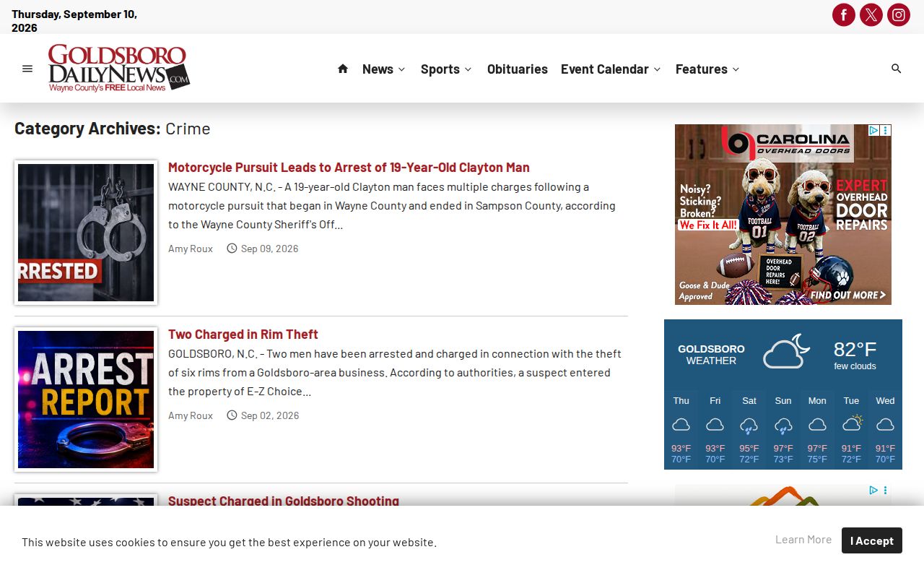Viewport: 924px width, 578px height.
Task: Open Motorcycle Pursuit article headline
Action: coord(349,167)
